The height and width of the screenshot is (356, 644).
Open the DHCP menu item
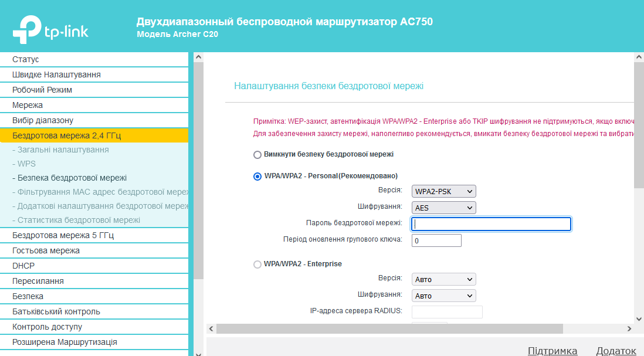(x=94, y=266)
